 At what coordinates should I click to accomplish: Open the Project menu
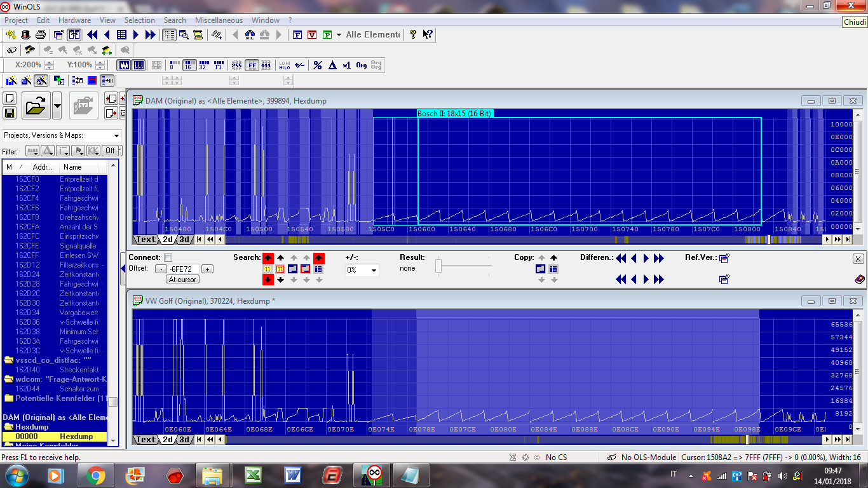tap(17, 20)
